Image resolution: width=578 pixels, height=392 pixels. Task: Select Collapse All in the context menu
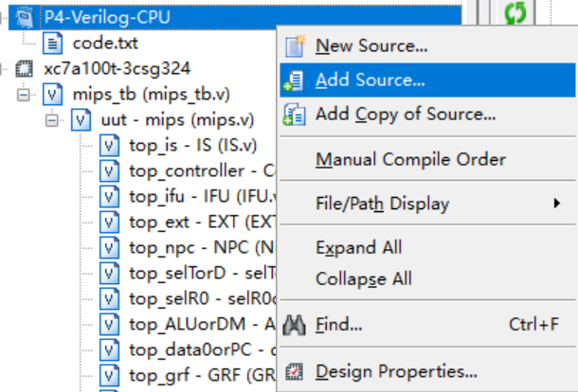[x=363, y=278]
